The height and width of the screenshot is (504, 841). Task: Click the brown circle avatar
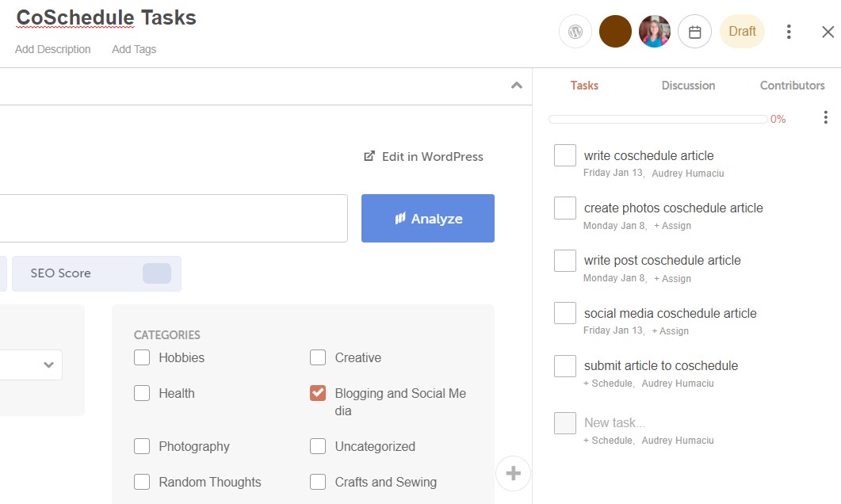(615, 32)
